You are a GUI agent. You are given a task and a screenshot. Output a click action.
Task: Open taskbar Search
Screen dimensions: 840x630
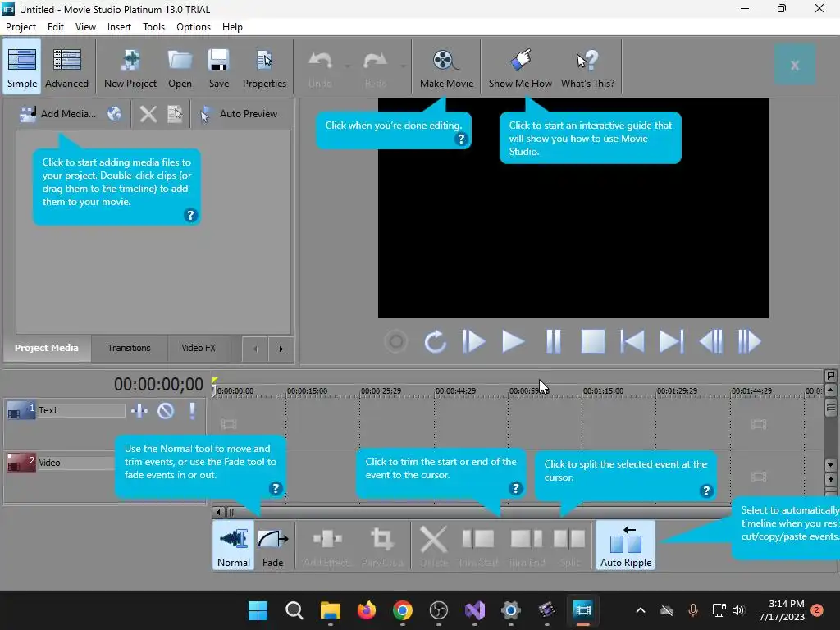point(294,610)
